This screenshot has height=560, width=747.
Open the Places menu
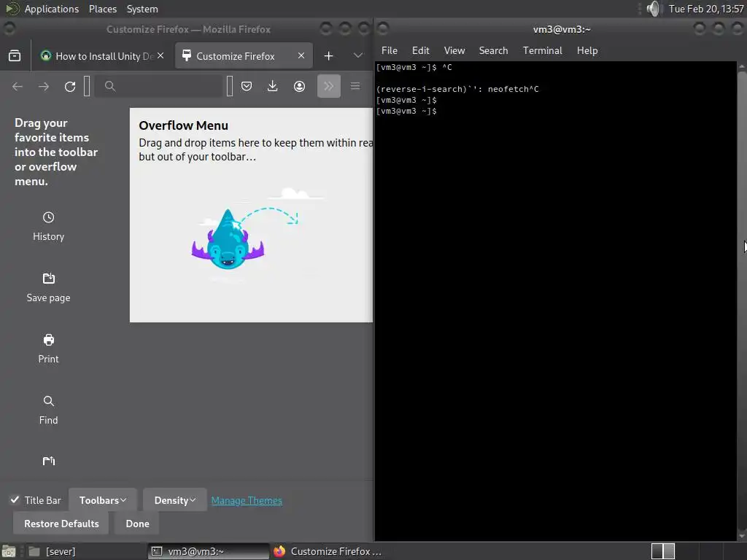(x=103, y=9)
